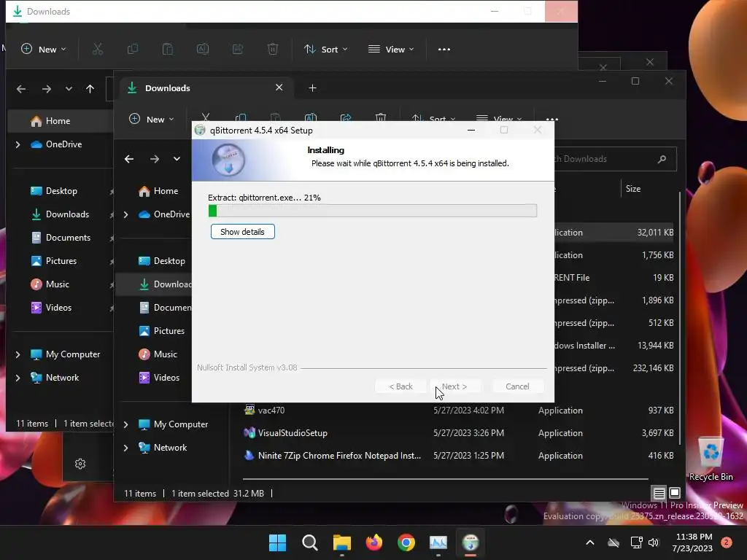Go forward in front Explorer window
This screenshot has width=747, height=560.
pyautogui.click(x=155, y=159)
